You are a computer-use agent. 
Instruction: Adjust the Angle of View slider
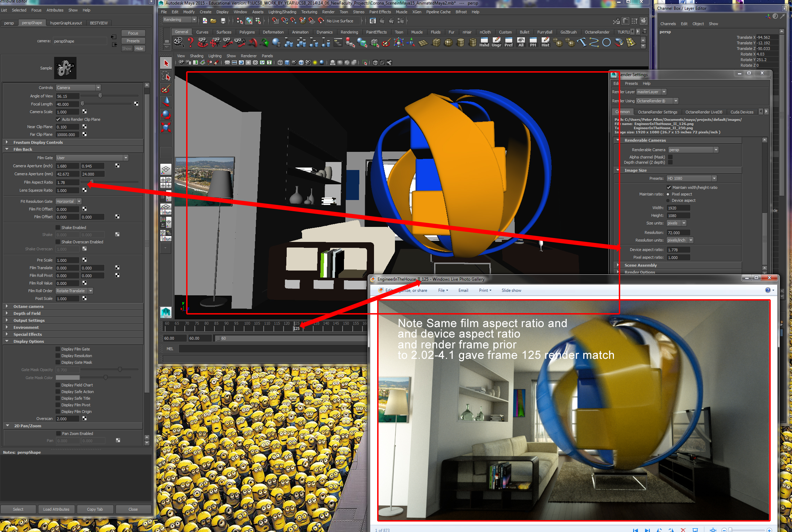click(100, 96)
